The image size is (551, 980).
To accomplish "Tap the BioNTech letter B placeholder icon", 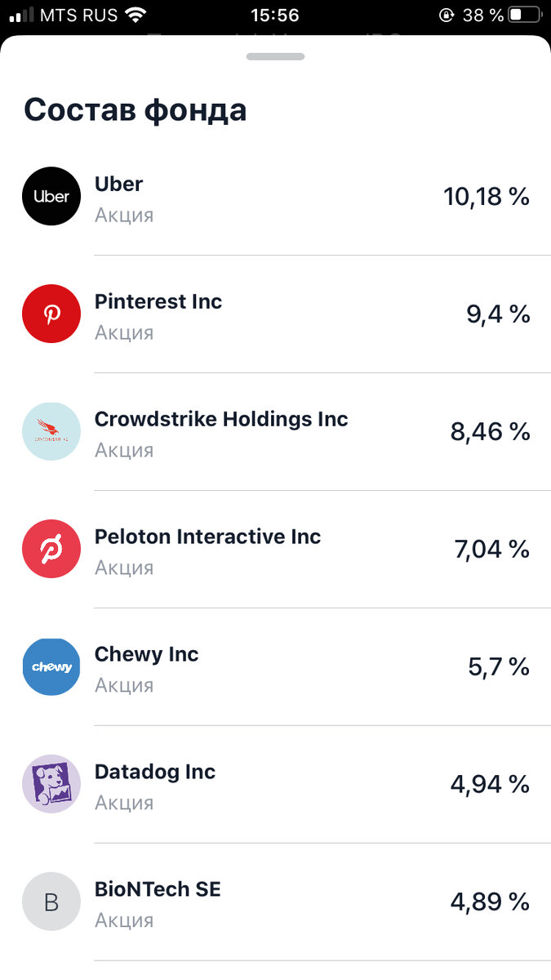I will 51,902.
